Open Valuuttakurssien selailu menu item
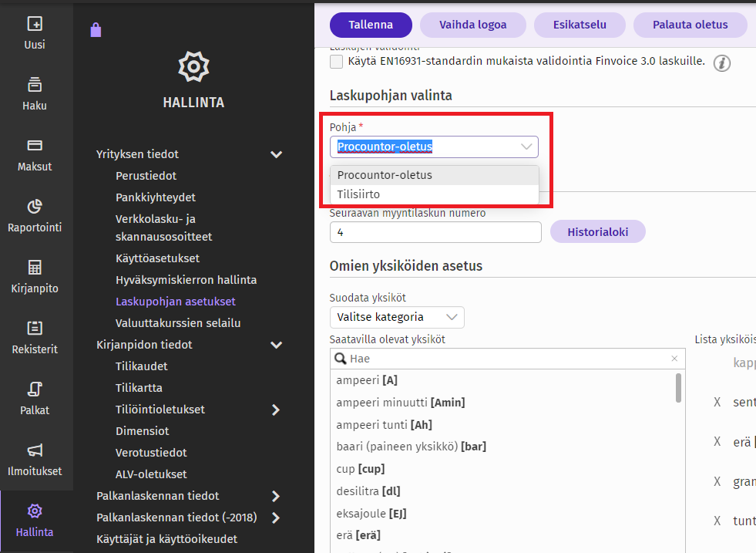 coord(178,323)
